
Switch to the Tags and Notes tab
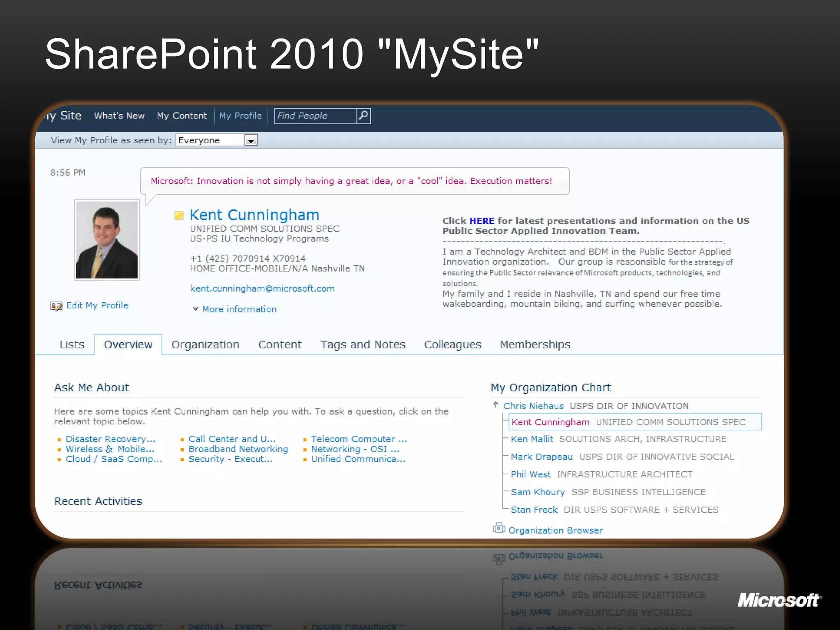click(x=363, y=345)
